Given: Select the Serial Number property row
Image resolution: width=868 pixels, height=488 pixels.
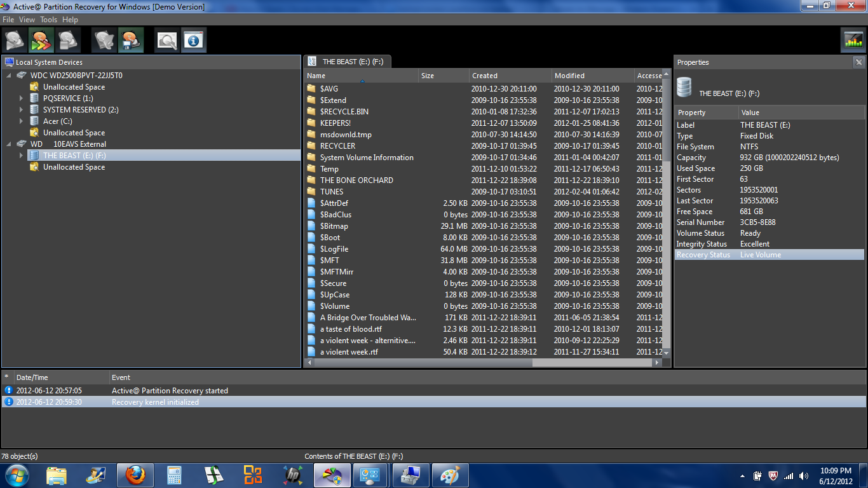Looking at the screenshot, I should 770,222.
